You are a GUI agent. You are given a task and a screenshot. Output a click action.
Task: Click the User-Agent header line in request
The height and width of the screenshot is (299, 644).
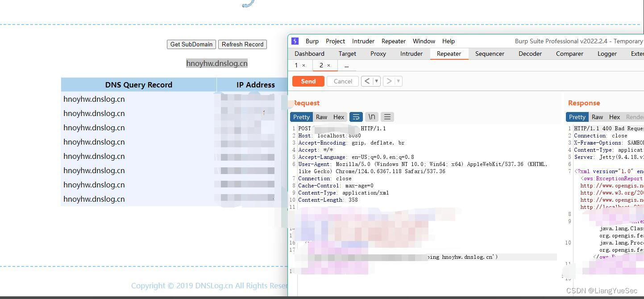tap(423, 168)
